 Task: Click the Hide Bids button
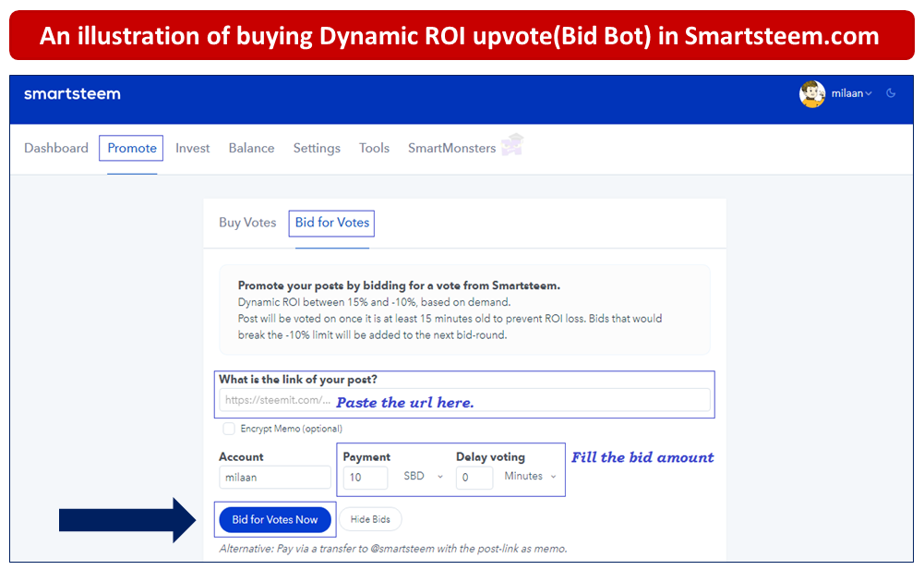pos(370,519)
